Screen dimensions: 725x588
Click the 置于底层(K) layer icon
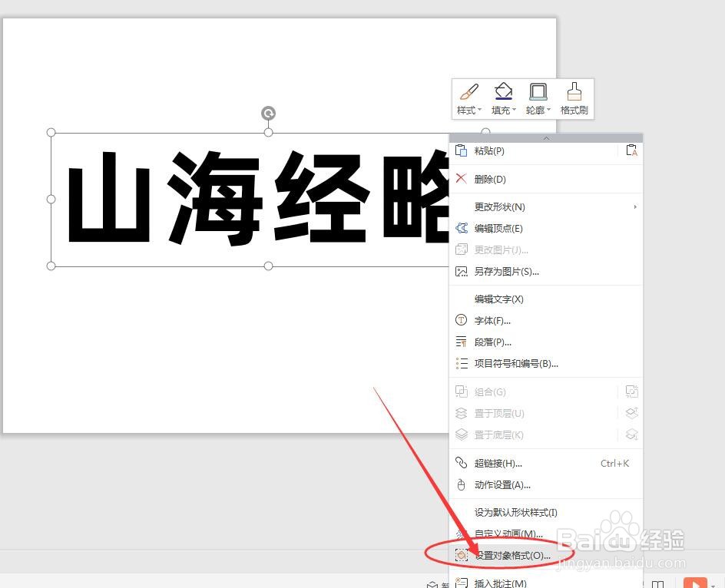click(461, 434)
